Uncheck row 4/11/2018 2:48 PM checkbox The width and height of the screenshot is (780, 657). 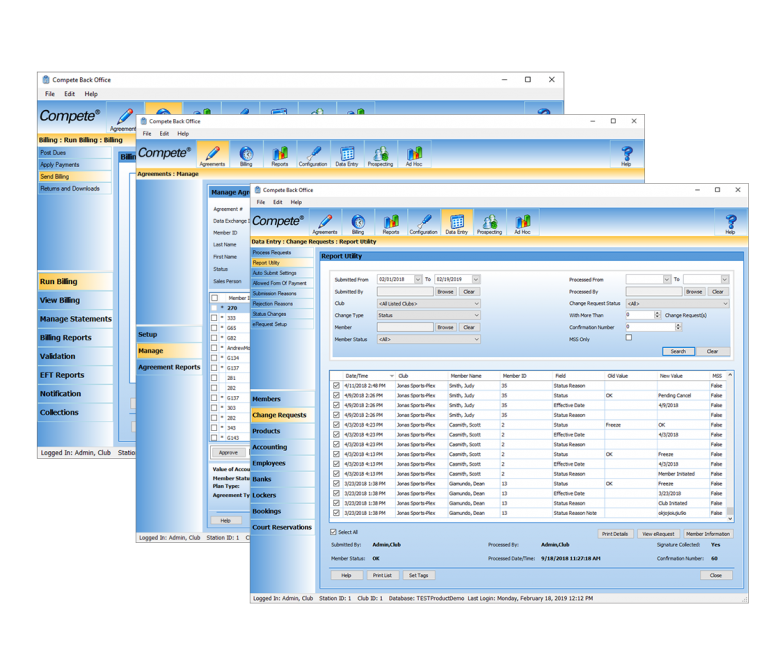pos(336,385)
